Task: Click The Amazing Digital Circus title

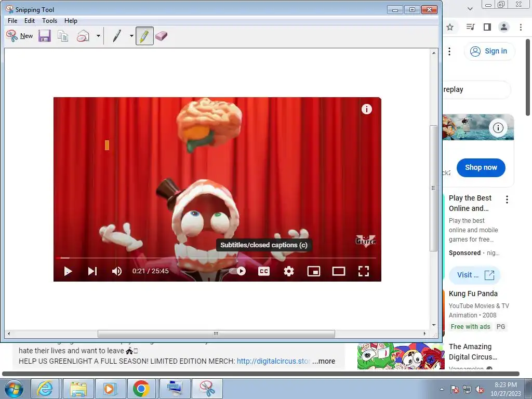Action: pyautogui.click(x=473, y=352)
